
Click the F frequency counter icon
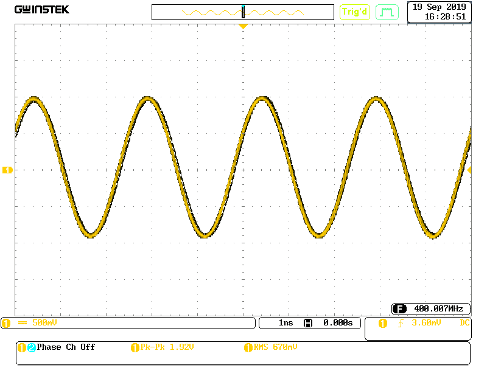tap(399, 309)
